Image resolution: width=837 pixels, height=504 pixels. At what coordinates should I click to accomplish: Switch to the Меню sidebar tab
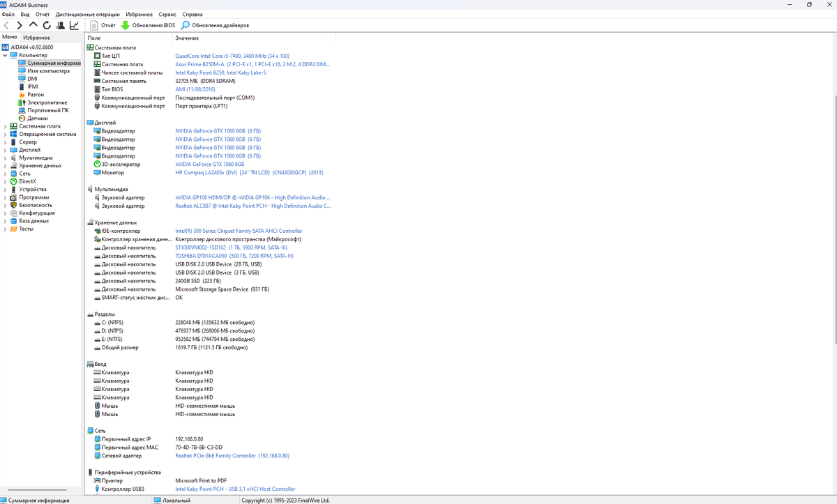pos(10,37)
